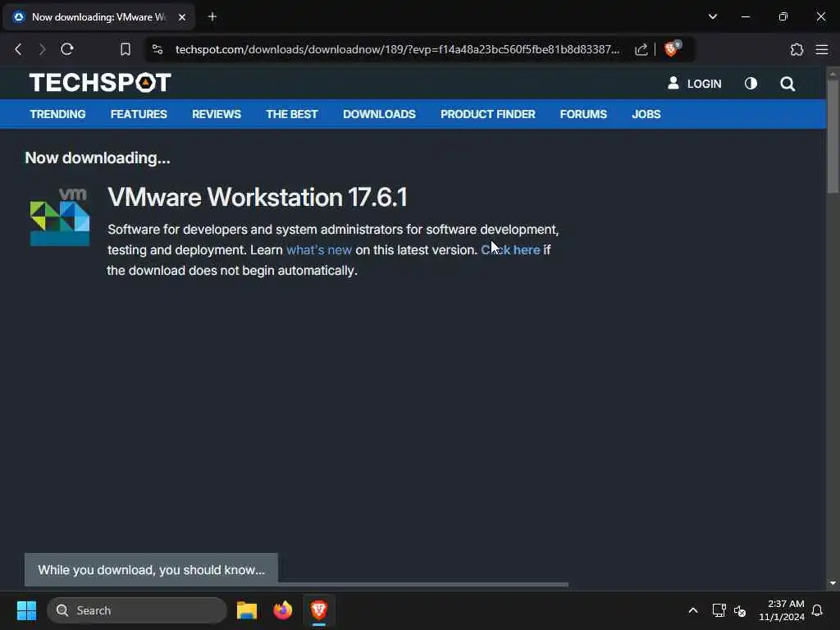
Task: Click the address bar URL field
Action: click(x=397, y=49)
